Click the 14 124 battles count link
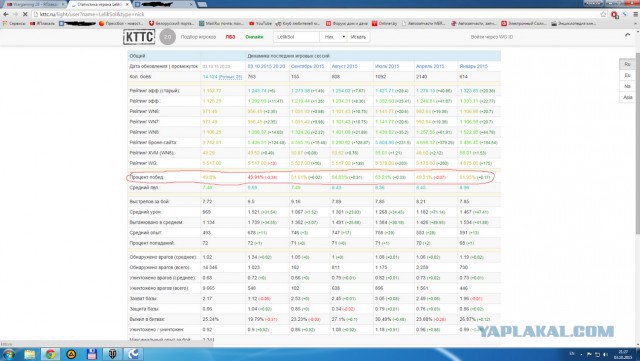 coord(210,77)
